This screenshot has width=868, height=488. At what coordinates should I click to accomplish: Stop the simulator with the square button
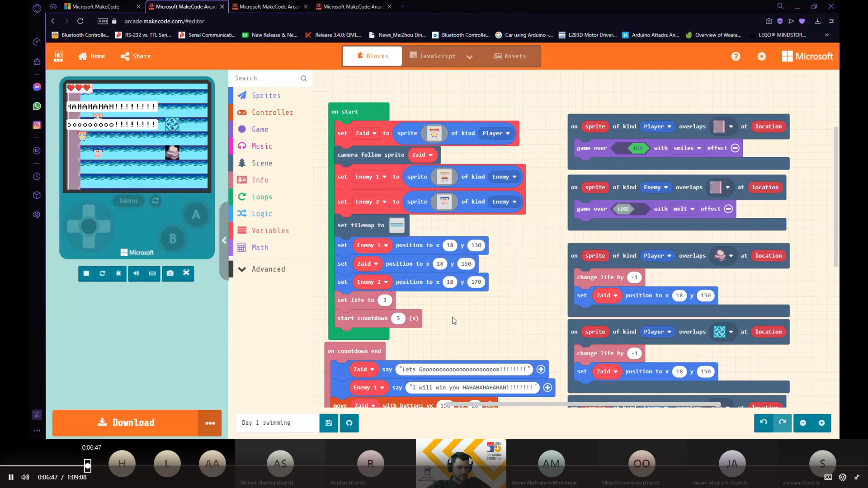click(x=86, y=273)
